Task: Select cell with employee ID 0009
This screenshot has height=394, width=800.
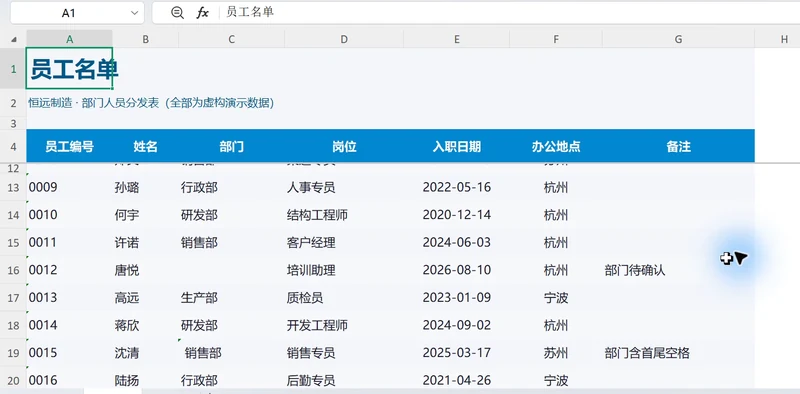Action: point(69,187)
